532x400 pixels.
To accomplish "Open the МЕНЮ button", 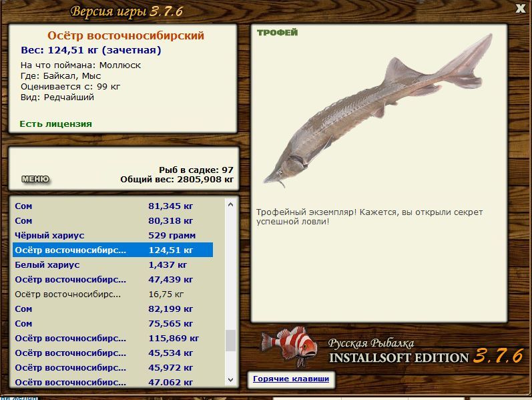I will tap(35, 179).
